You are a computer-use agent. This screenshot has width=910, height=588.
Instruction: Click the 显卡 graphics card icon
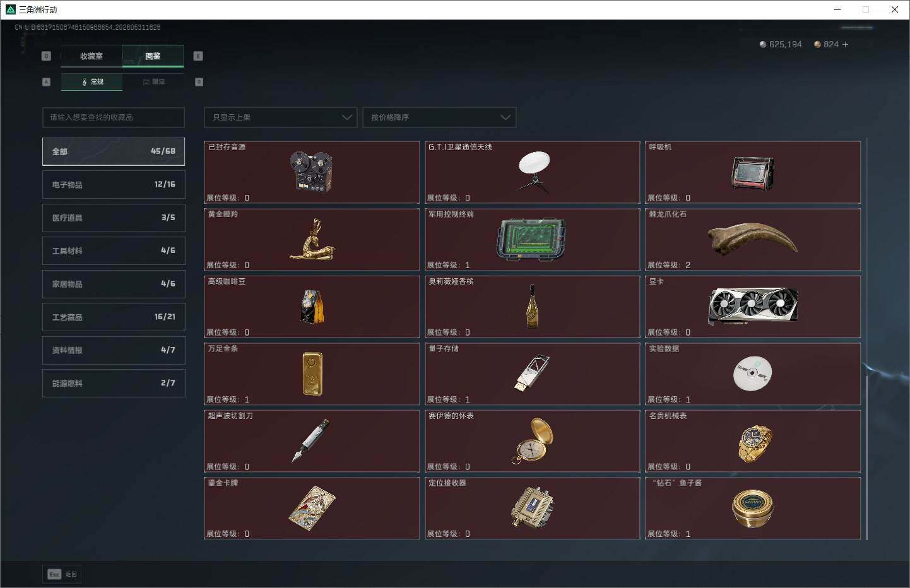[x=753, y=307]
